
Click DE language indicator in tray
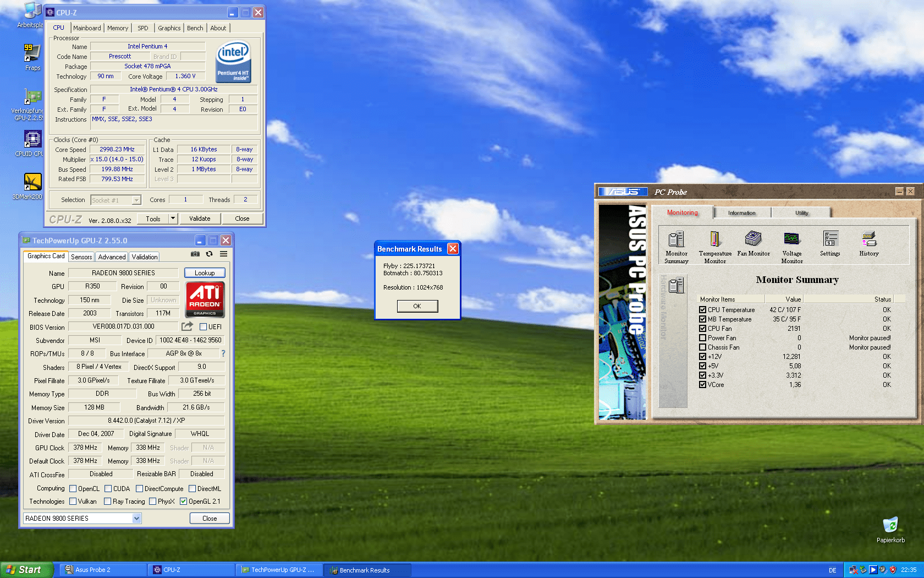tap(832, 570)
